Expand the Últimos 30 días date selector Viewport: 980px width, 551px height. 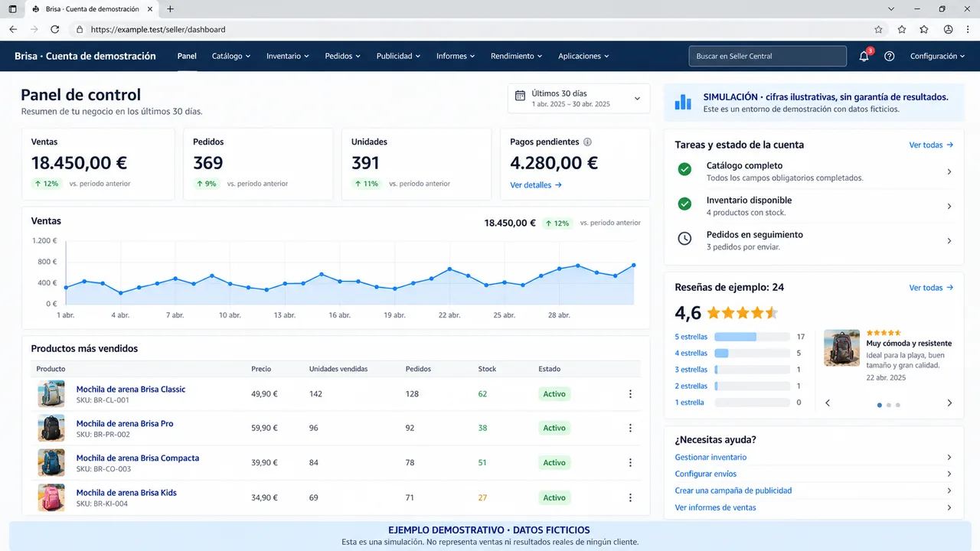(579, 98)
